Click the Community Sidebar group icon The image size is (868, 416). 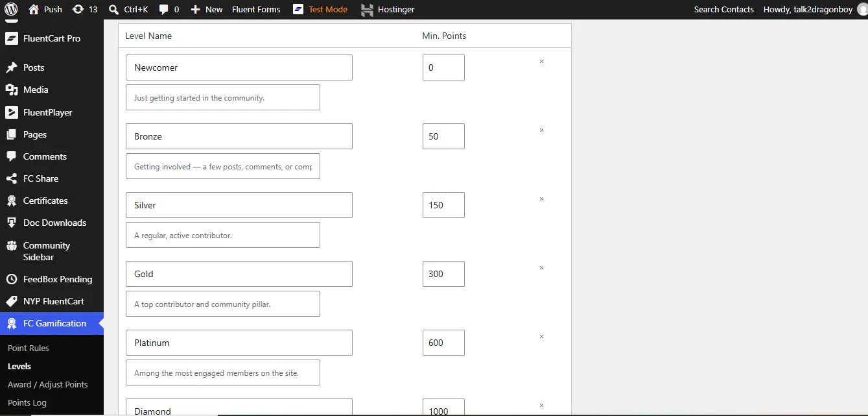[x=11, y=246]
